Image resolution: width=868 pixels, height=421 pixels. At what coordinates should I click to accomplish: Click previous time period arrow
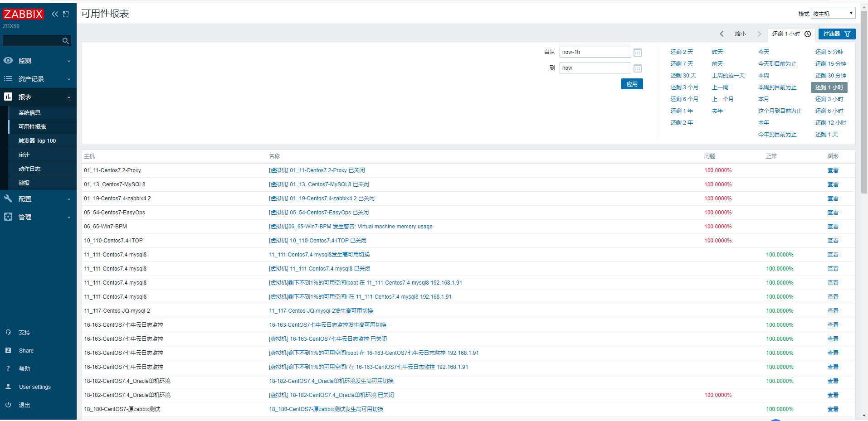click(722, 34)
